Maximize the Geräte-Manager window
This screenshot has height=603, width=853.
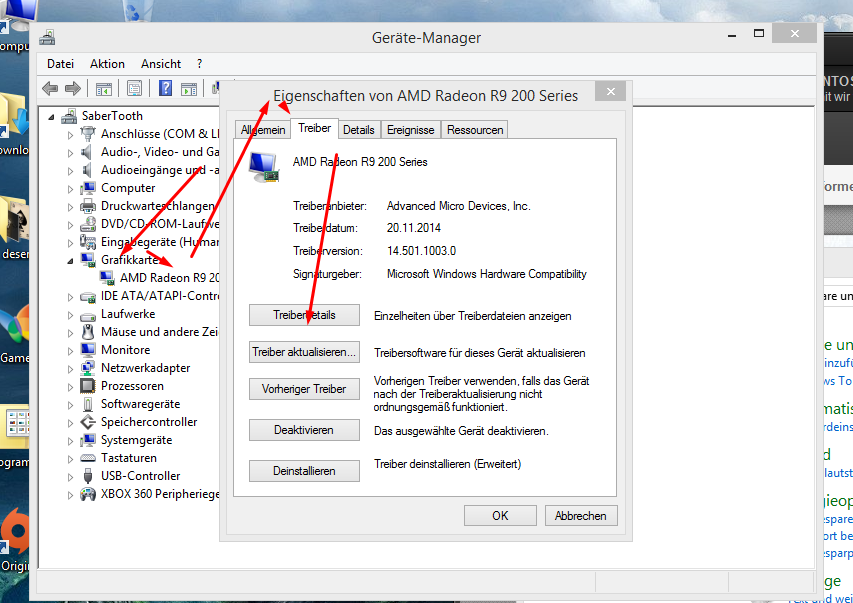[759, 34]
